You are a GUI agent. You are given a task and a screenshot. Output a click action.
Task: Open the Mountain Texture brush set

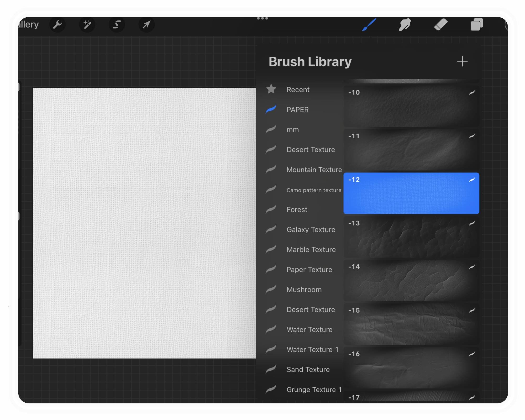[314, 170]
